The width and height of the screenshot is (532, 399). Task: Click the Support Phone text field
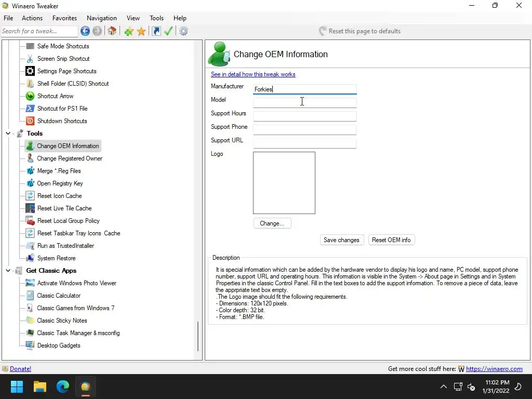[x=304, y=129]
